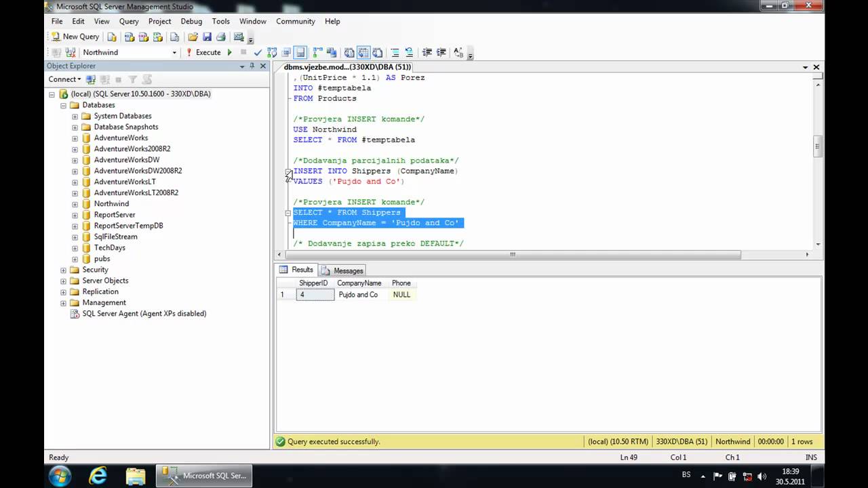This screenshot has width=868, height=488.
Task: Switch output to Results to Grid
Action: [363, 52]
